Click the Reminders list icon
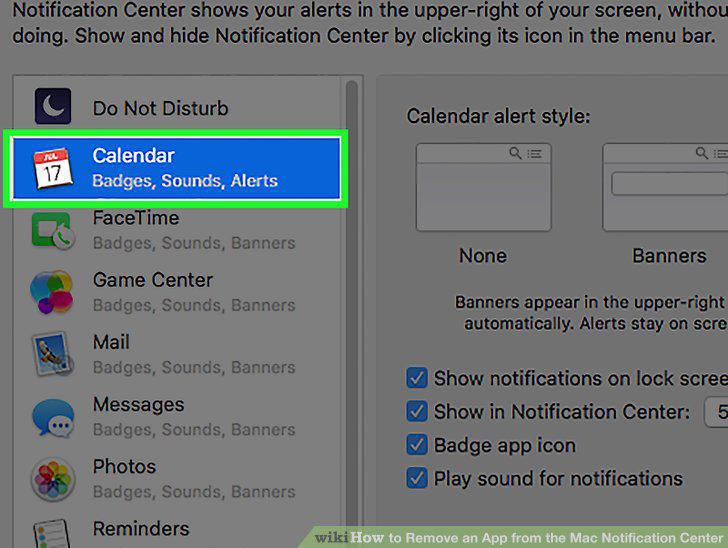The image size is (728, 548). pos(51,534)
